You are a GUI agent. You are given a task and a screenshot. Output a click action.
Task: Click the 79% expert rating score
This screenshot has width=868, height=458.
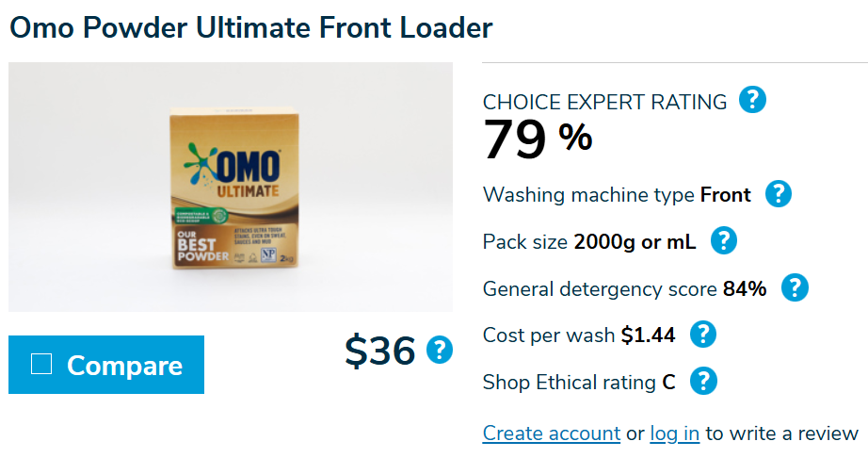coord(538,139)
